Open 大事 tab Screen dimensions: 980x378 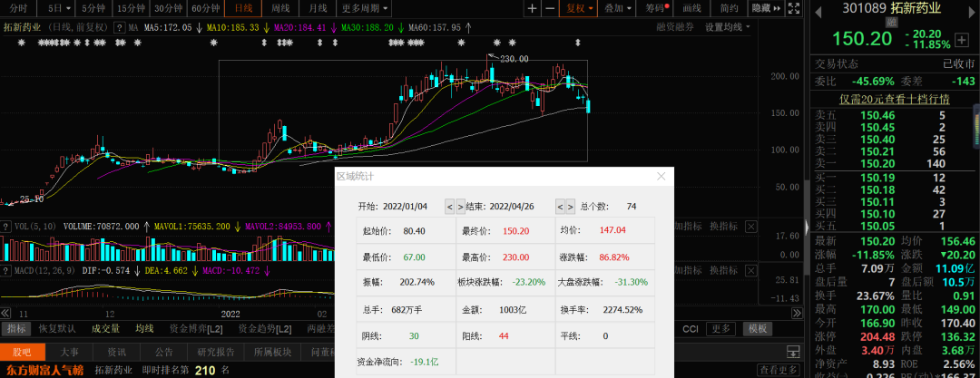[69, 352]
